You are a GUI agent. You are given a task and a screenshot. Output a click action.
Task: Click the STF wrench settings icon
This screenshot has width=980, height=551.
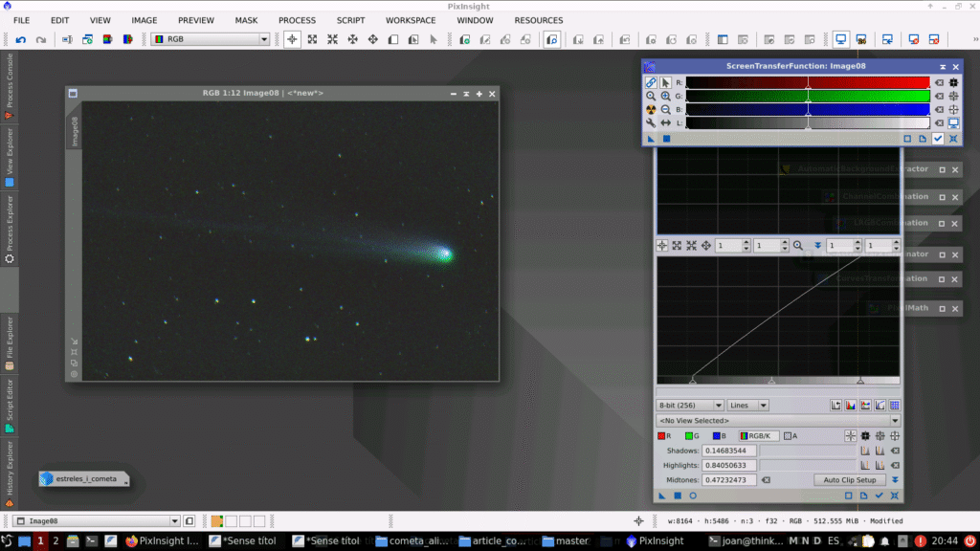(x=651, y=123)
